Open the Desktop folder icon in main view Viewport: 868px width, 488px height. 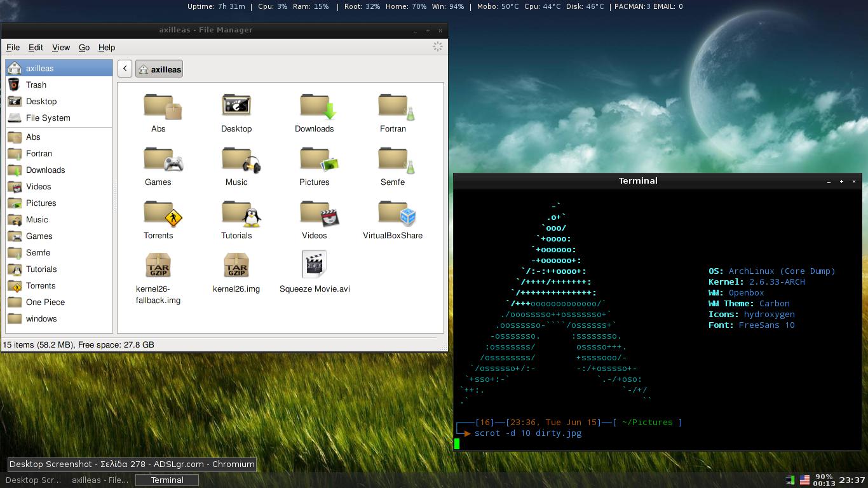tap(236, 105)
